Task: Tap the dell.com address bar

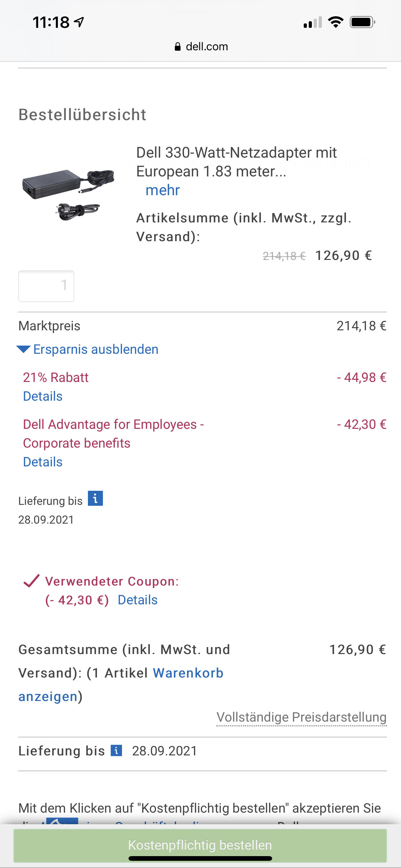Action: point(201,47)
